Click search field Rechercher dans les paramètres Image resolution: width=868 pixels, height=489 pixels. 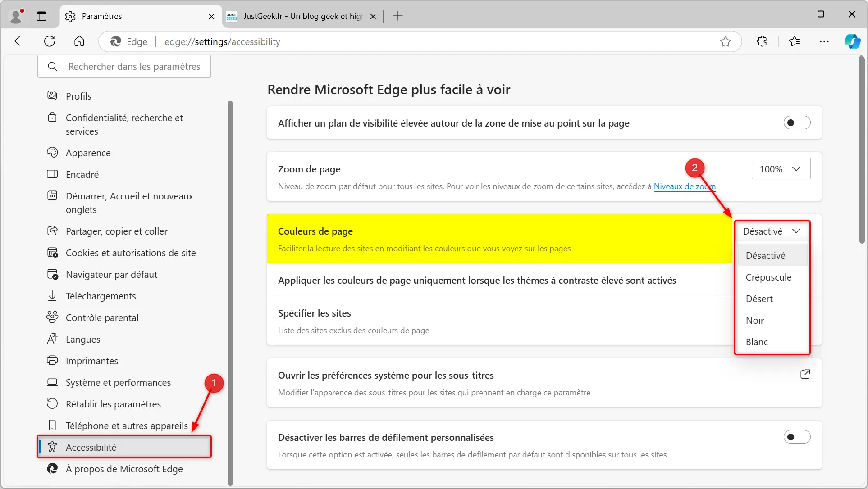click(x=124, y=66)
